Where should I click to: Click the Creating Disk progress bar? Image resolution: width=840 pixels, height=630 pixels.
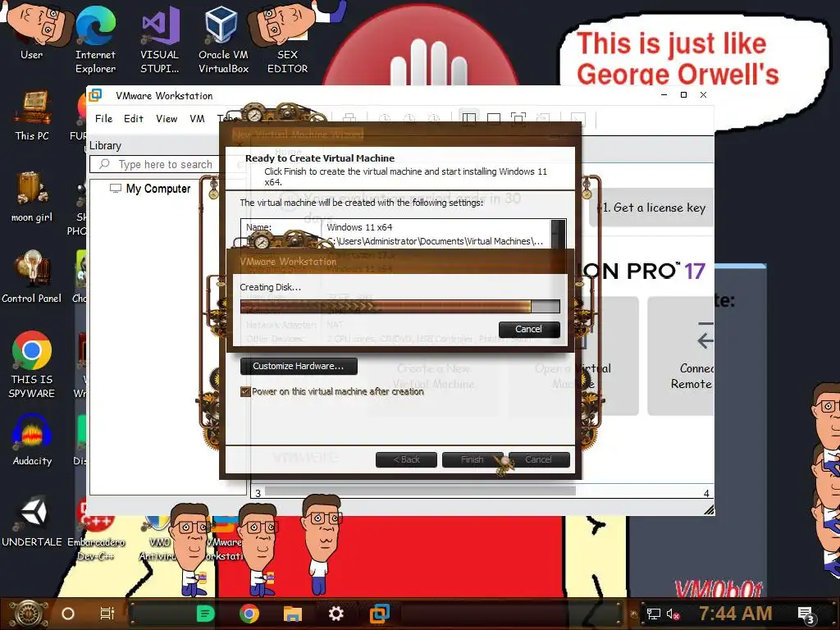tap(400, 307)
